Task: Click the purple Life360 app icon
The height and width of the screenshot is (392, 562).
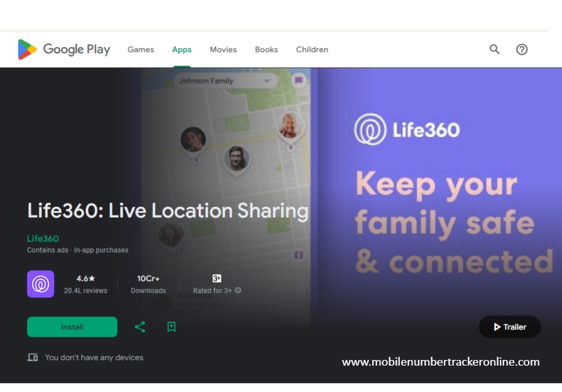Action: coord(41,284)
